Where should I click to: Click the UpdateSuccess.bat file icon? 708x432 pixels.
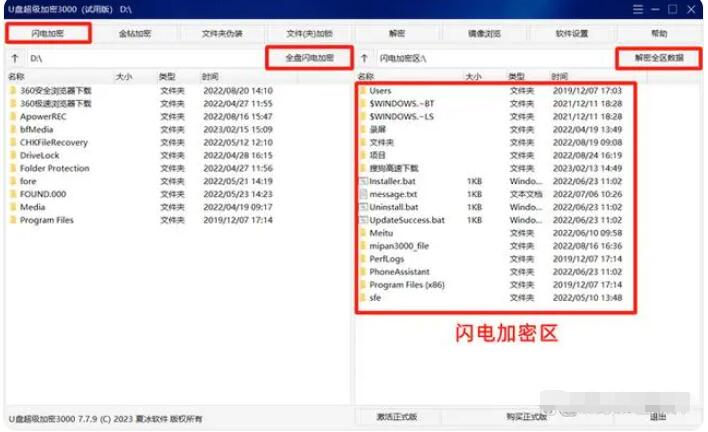pos(362,220)
